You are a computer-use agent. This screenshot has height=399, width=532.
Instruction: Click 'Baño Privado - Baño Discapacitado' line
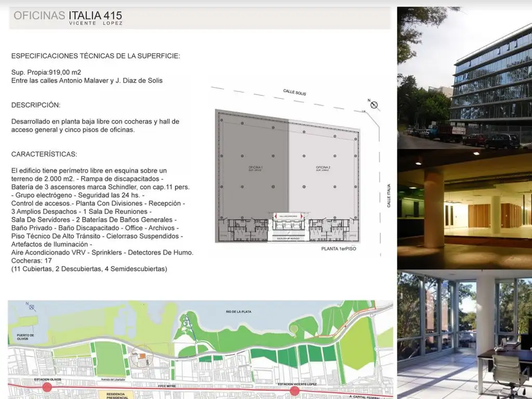(95, 228)
